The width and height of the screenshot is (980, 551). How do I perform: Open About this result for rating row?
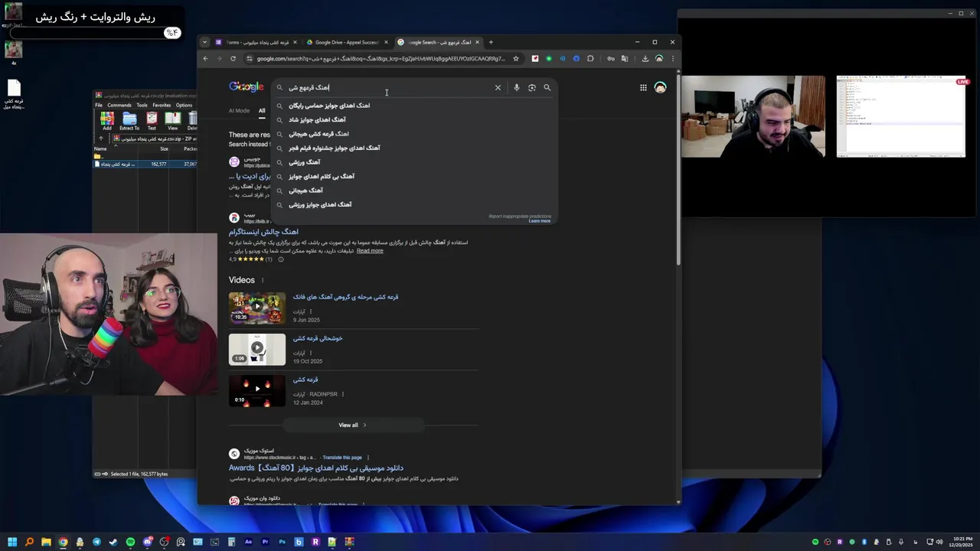tap(281, 259)
